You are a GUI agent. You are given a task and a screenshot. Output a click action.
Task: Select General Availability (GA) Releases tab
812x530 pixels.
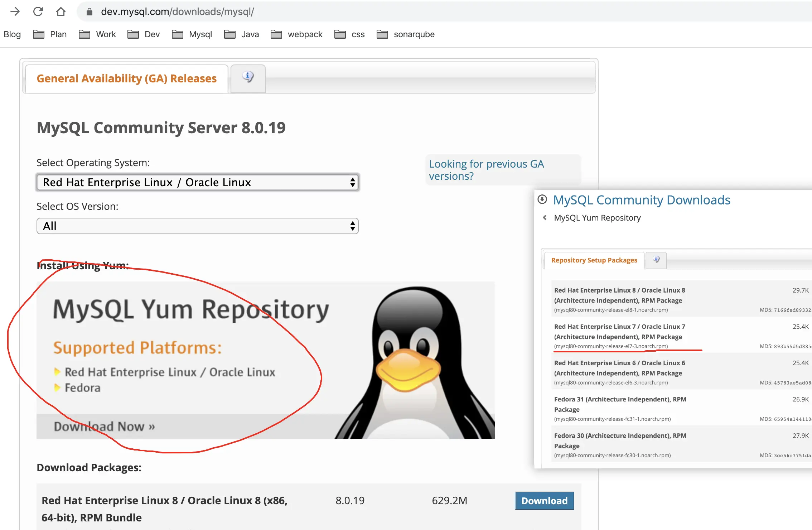pyautogui.click(x=127, y=78)
